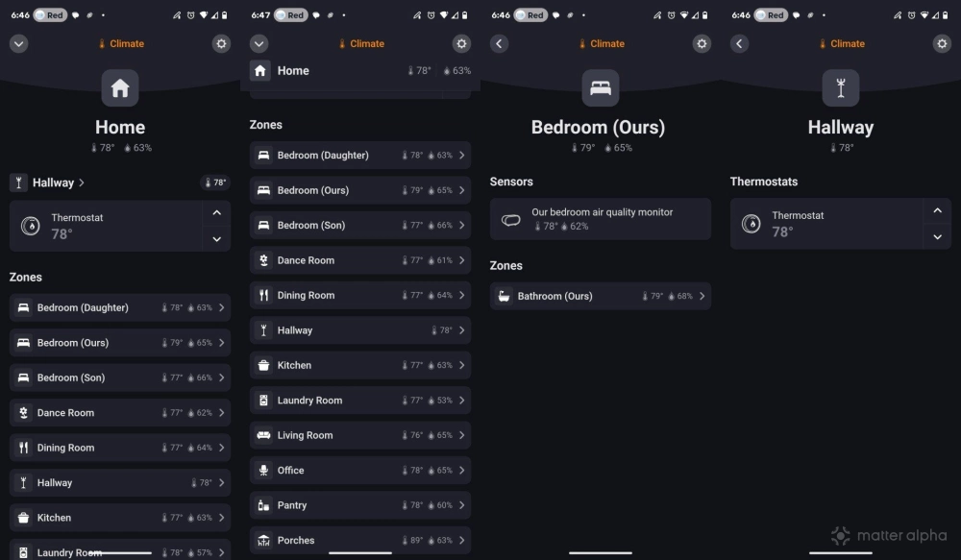Tap Climate title on Hallway screen
This screenshot has height=560, width=961.
pos(843,43)
